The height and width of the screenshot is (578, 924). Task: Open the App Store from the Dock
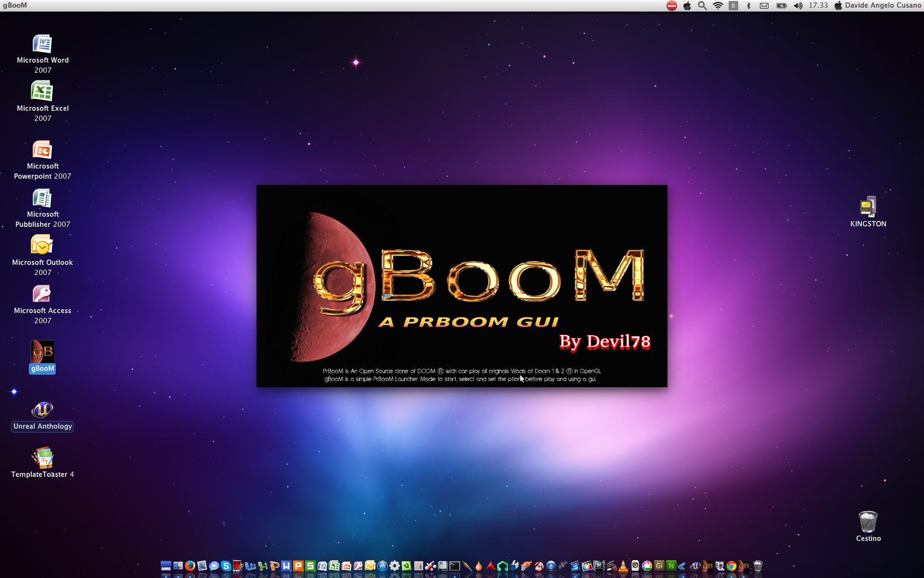click(x=383, y=566)
